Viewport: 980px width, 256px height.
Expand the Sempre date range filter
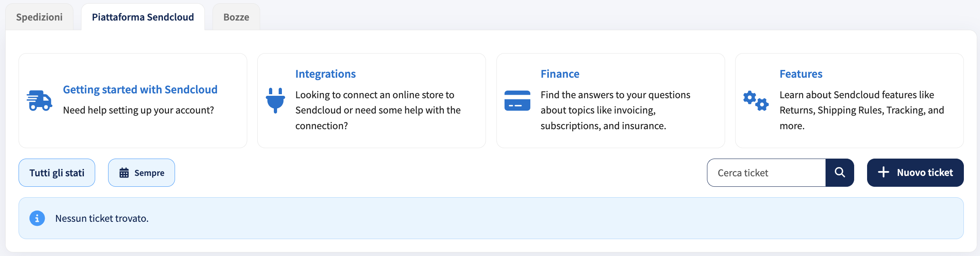coord(142,173)
